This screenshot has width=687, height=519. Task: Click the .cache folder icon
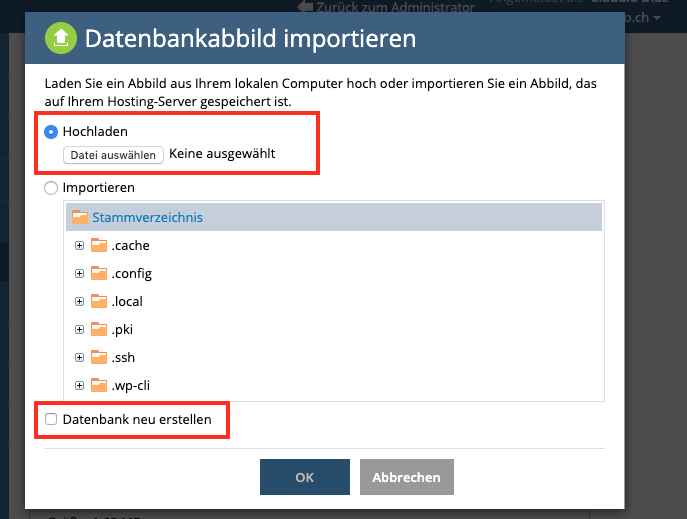click(98, 245)
